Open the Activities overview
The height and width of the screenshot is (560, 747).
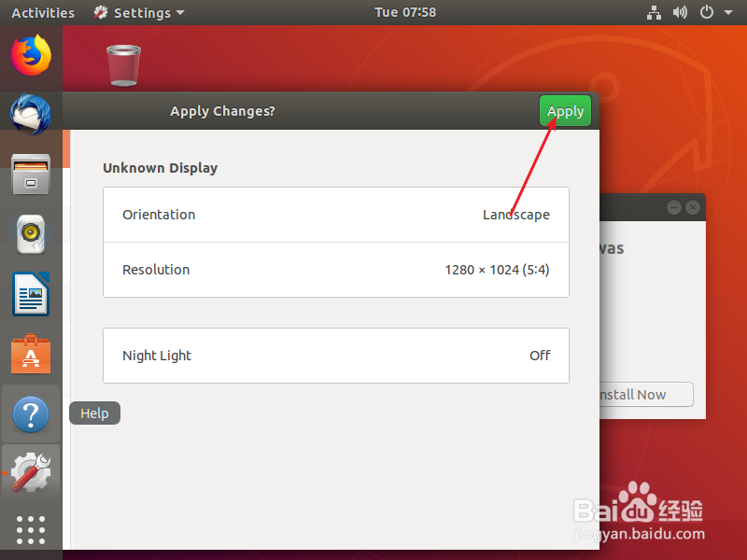coord(43,12)
